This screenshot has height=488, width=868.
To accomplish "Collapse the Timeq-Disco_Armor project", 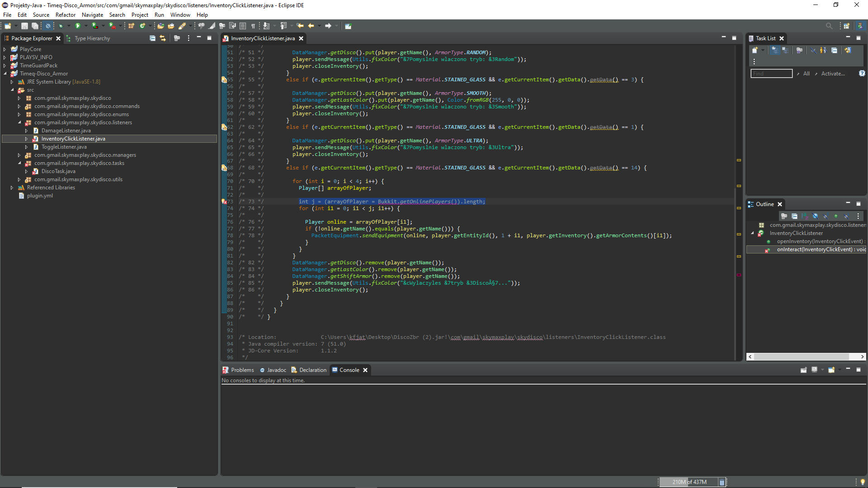I will click(5, 74).
